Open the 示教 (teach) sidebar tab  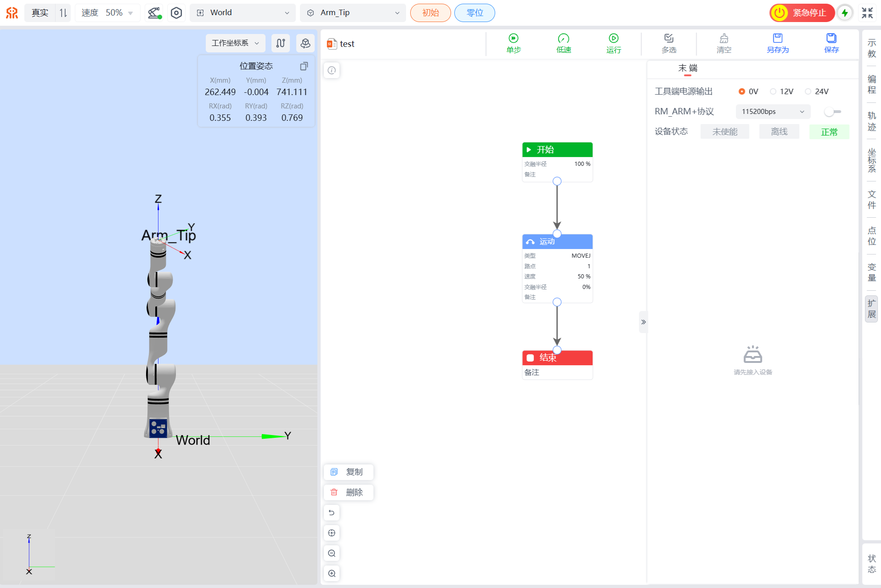pyautogui.click(x=871, y=48)
